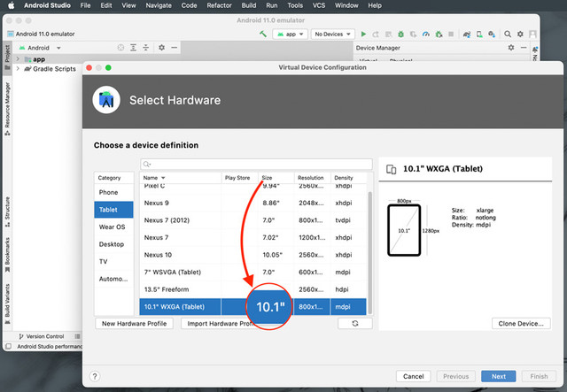Select the Wear OS category
The width and height of the screenshot is (567, 392).
coord(113,227)
